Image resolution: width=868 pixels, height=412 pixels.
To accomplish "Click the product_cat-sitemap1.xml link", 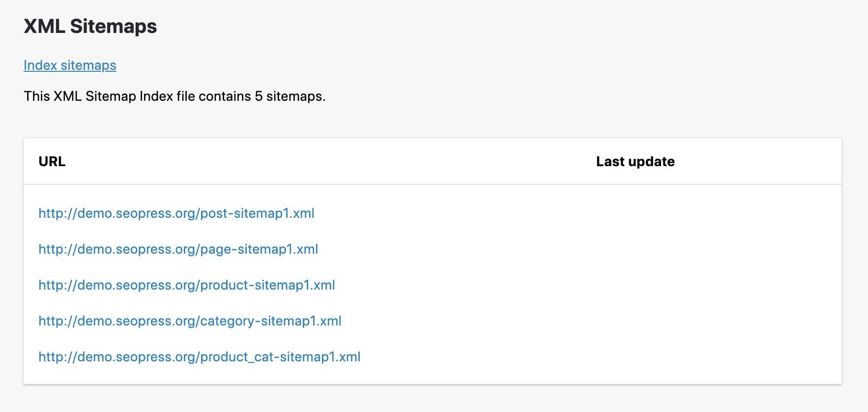I will pyautogui.click(x=199, y=357).
